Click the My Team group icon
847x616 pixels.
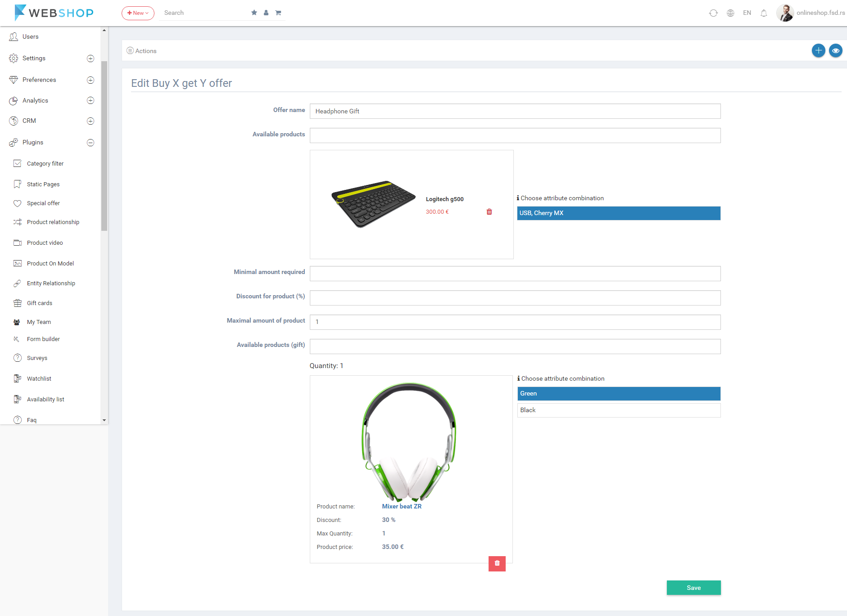(x=17, y=322)
